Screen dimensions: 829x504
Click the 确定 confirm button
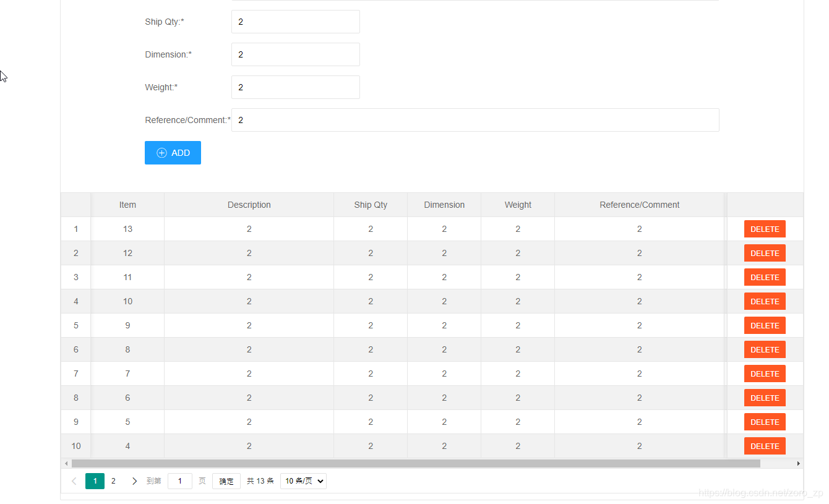point(226,481)
